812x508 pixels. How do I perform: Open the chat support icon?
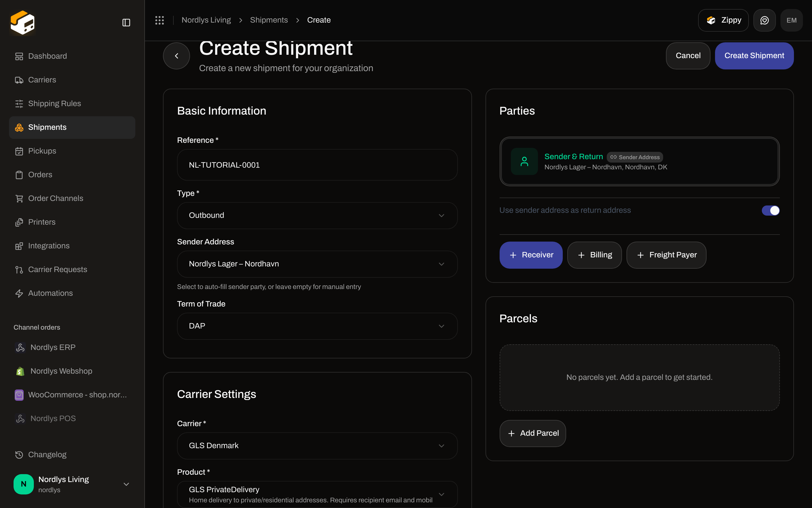coord(764,20)
